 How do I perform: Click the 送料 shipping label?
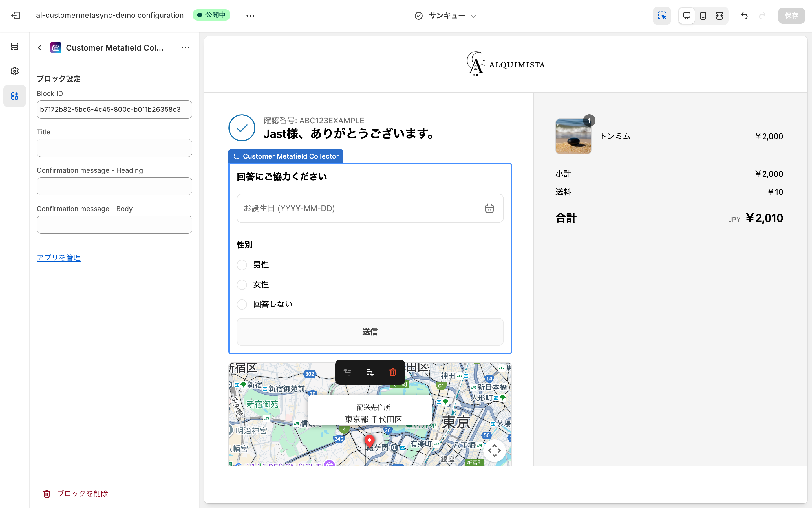click(x=563, y=192)
